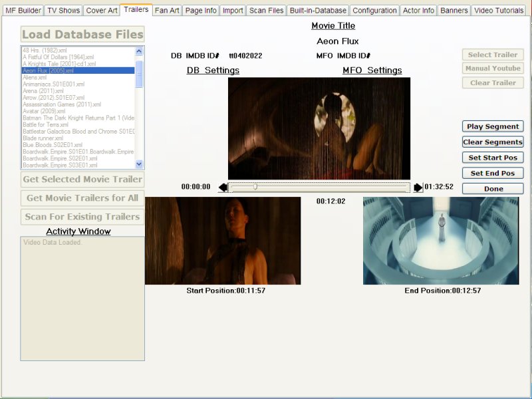Image resolution: width=532 pixels, height=399 pixels.
Task: Click Get Selected Movie Trailer
Action: pyautogui.click(x=82, y=179)
